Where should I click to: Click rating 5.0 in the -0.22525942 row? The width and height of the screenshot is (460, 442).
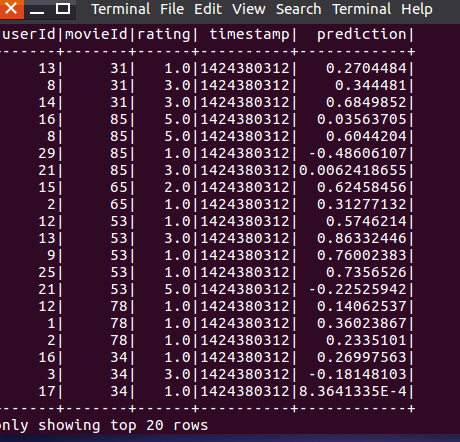coord(177,290)
